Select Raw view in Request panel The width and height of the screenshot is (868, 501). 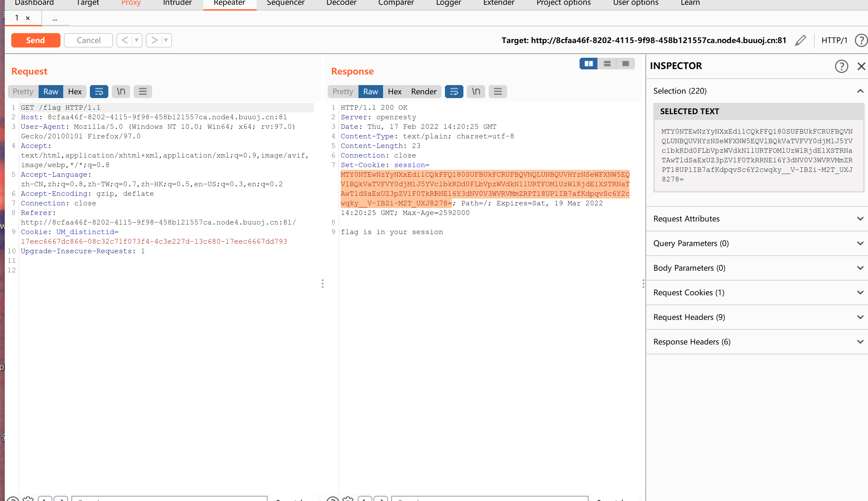[x=51, y=92]
